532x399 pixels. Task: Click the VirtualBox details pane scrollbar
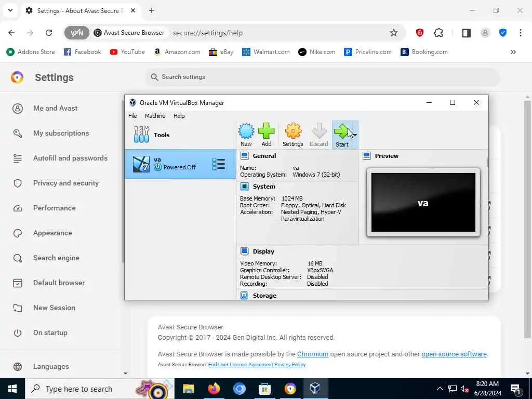tap(487, 162)
